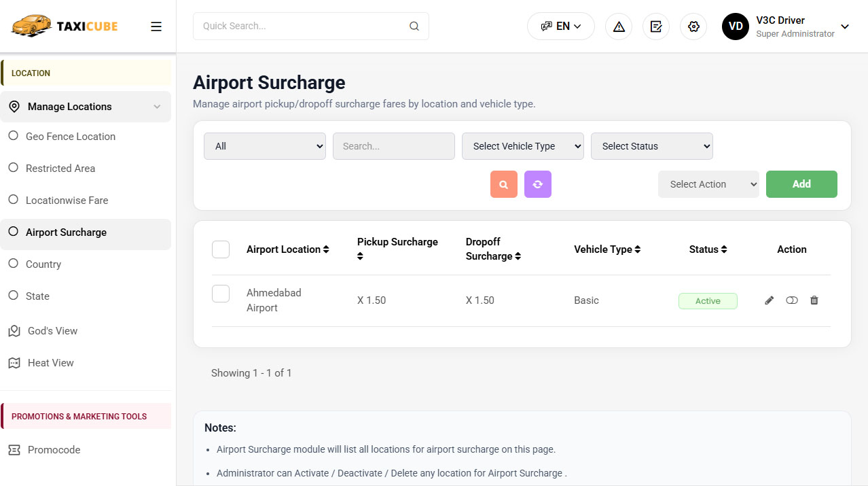
Task: Click the Search... filter text field
Action: 394,146
